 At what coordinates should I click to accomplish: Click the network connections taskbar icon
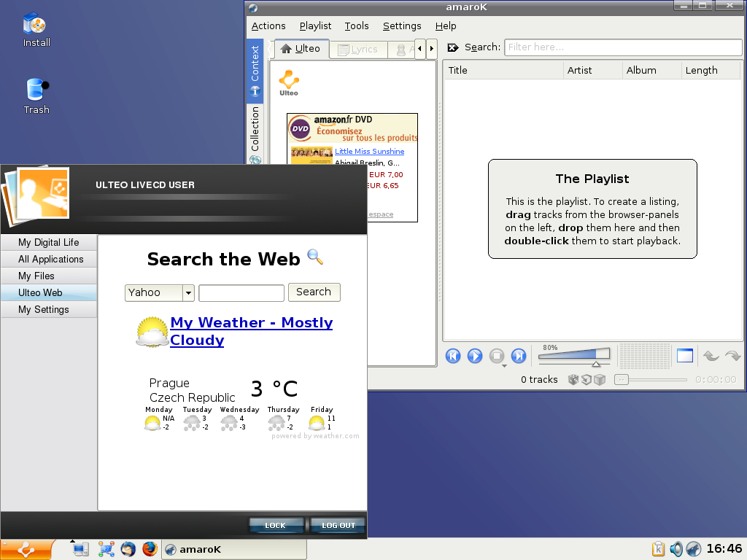(106, 549)
